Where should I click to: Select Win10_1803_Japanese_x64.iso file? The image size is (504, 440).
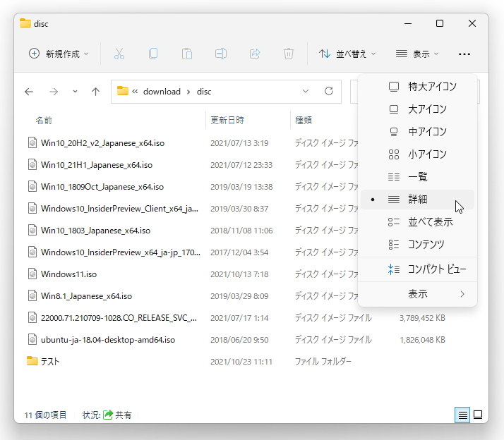click(x=95, y=231)
